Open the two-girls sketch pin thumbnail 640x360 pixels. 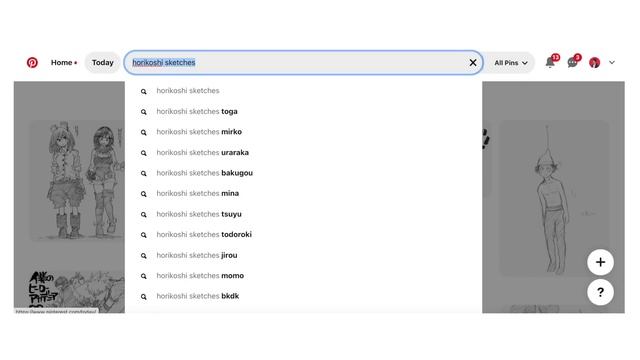(x=78, y=180)
